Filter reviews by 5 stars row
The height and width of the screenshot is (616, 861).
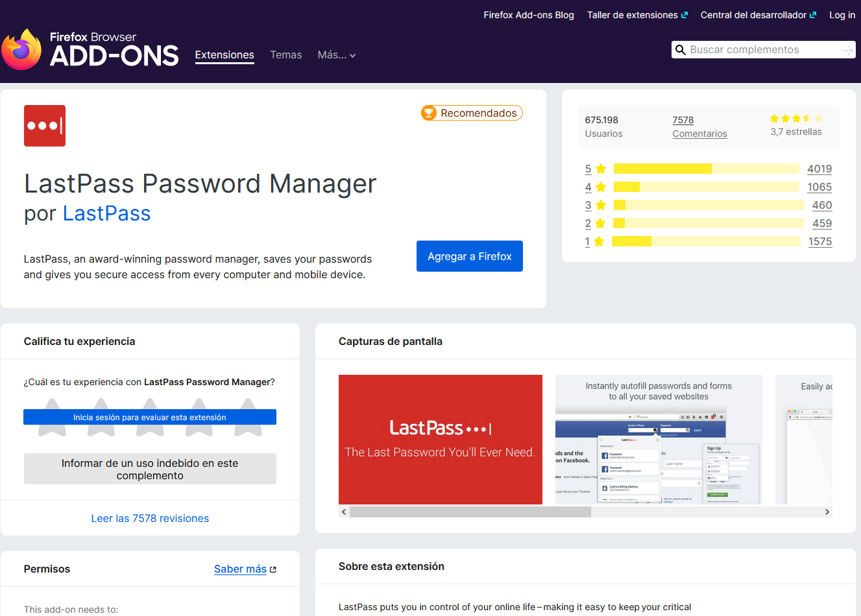click(x=708, y=169)
